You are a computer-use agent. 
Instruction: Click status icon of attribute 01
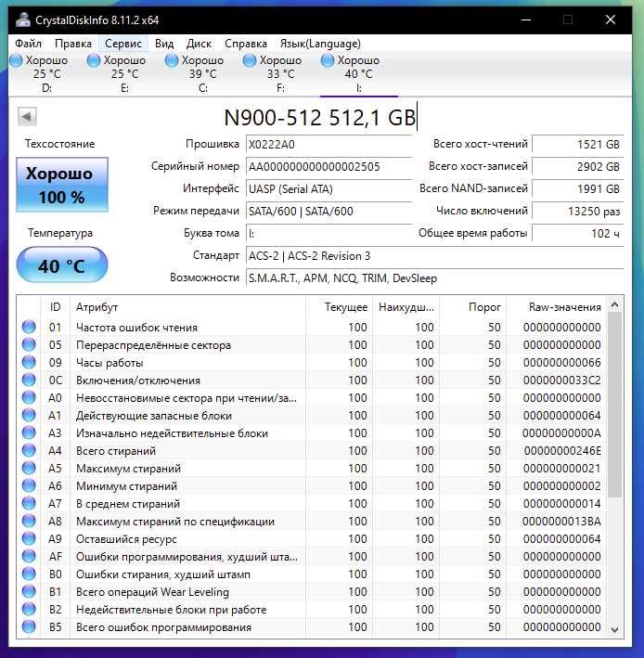[29, 327]
